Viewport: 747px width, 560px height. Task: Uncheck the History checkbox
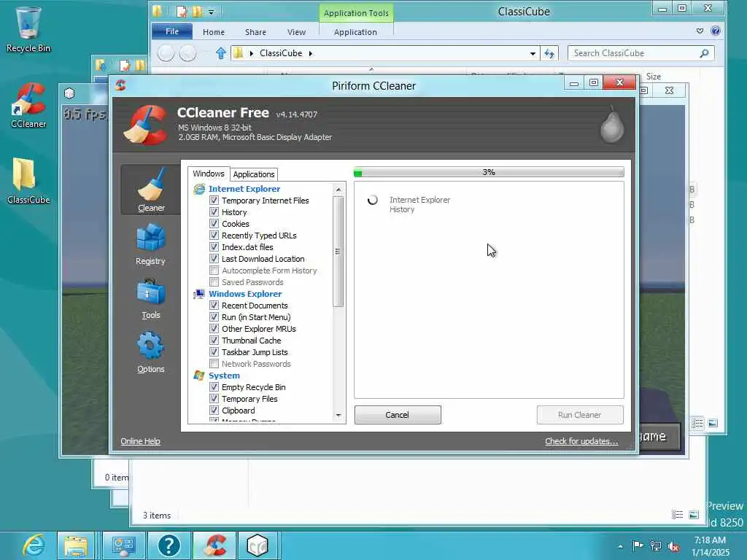coord(214,212)
